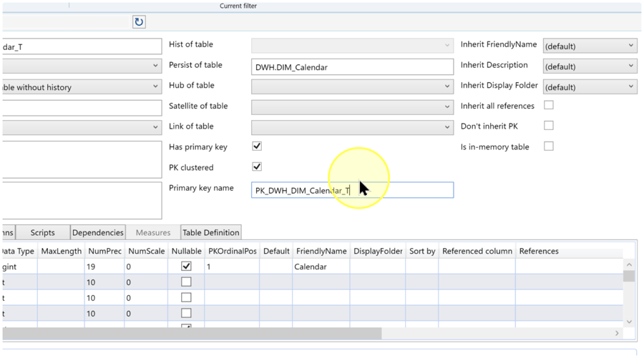
Task: Open the Inherit Display Folder dropdown
Action: pos(590,86)
